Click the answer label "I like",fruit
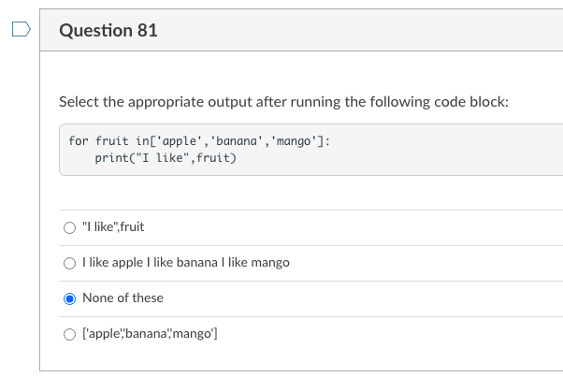Viewport: 563px width, 392px height. coord(113,227)
